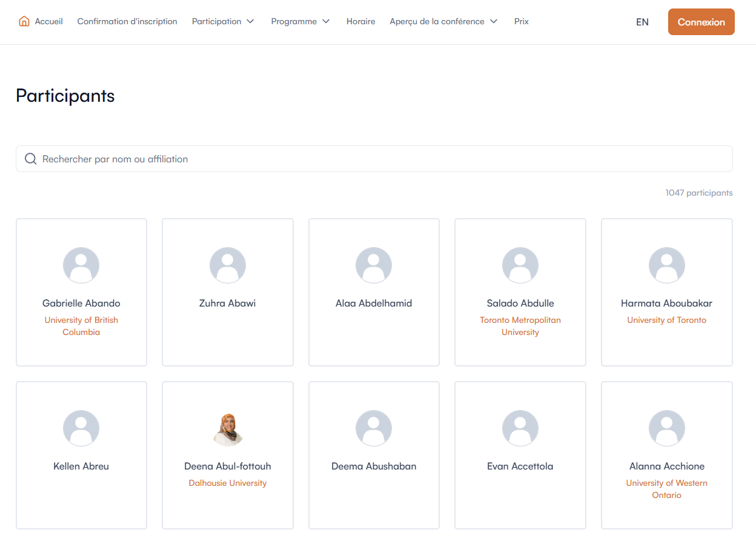
Task: Click the magnifying glass search icon
Action: (30, 159)
